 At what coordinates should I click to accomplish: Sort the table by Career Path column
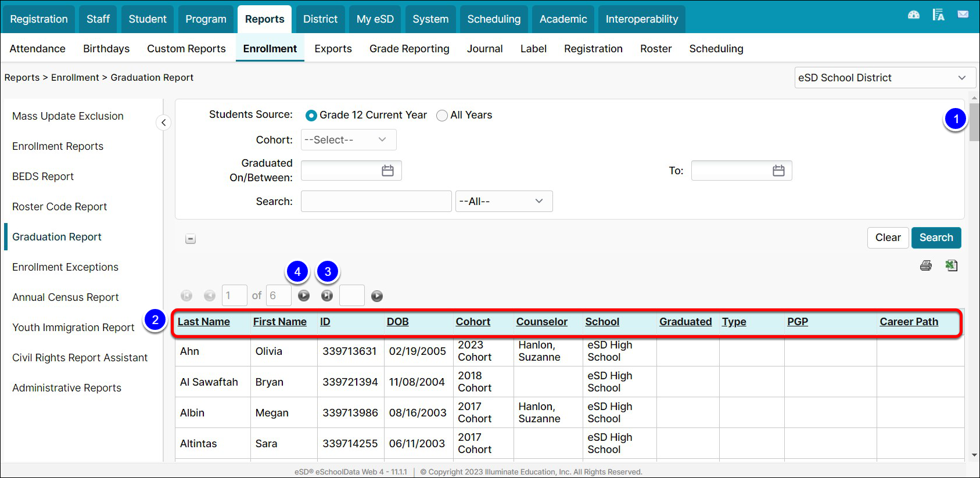click(909, 322)
